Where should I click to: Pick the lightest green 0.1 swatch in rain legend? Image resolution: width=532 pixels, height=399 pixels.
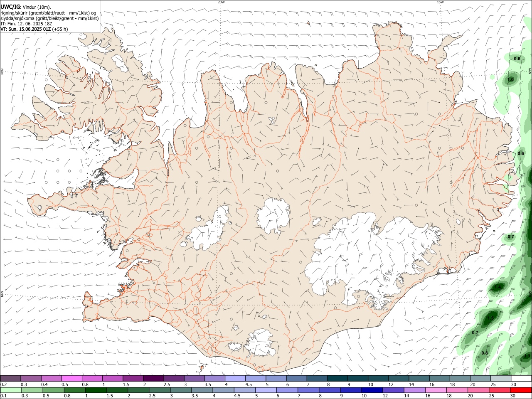[x=11, y=390]
